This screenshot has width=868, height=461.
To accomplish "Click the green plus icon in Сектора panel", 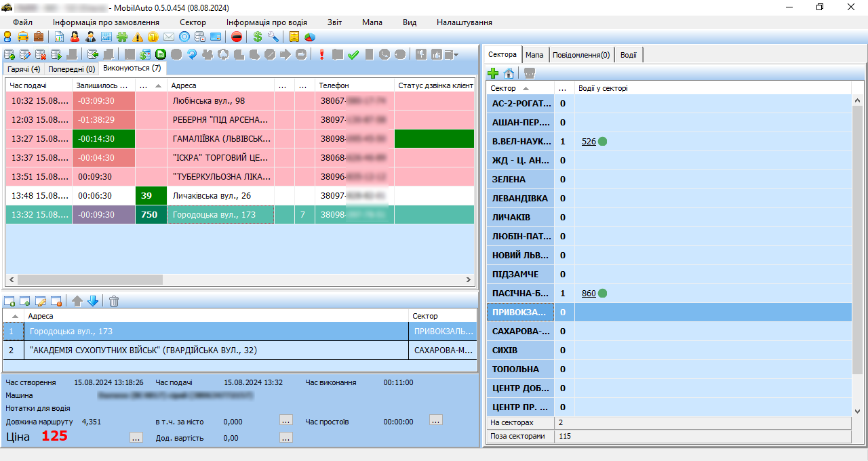I will (x=494, y=73).
